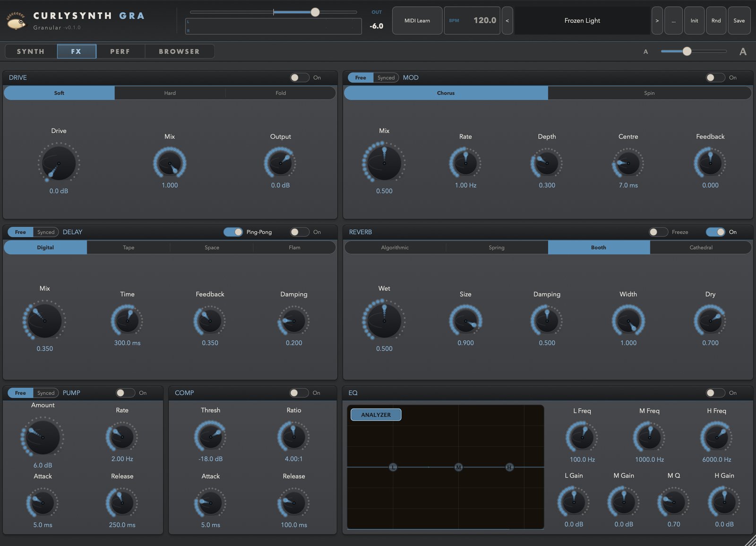Screen dimensions: 756x546
Task: Click the BPM 120.0 field
Action: tap(472, 20)
